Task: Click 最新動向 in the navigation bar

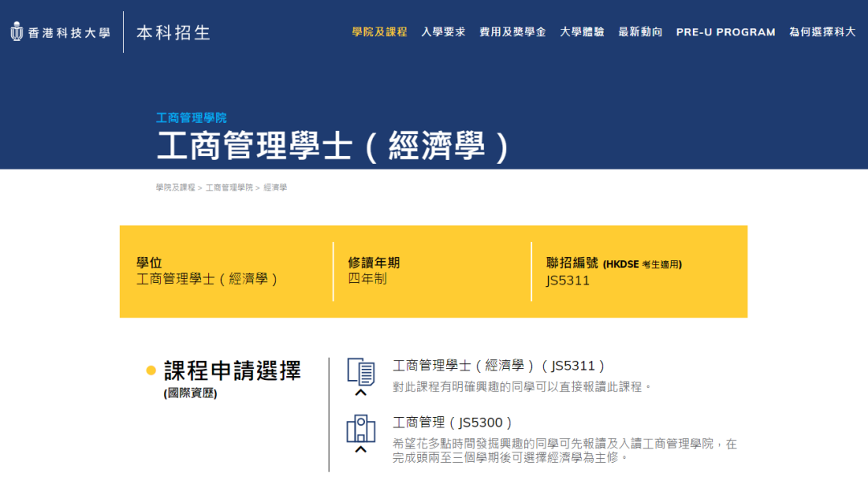Action: coord(640,32)
